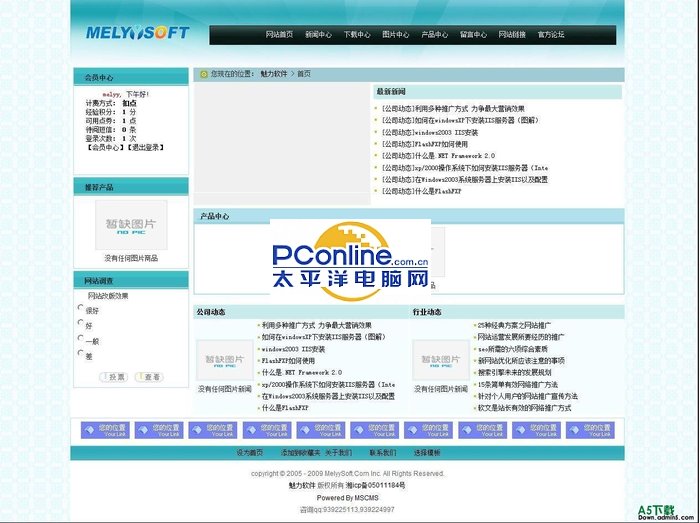Select the 很好 survey radio button
700x523 pixels.
pyautogui.click(x=80, y=307)
